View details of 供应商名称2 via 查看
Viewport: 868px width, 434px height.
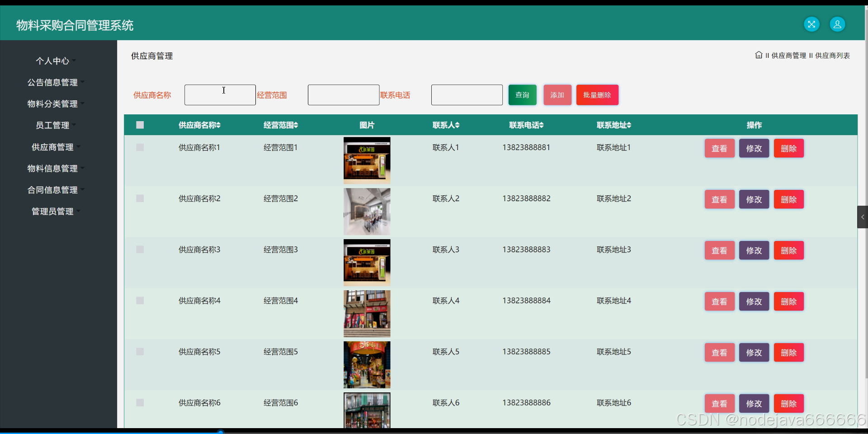point(719,199)
